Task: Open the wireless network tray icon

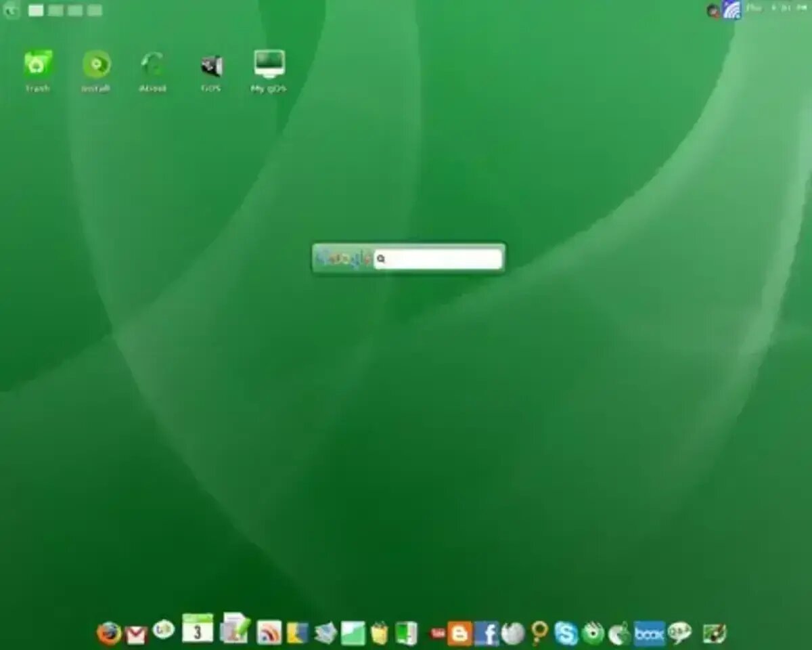Action: click(x=731, y=9)
